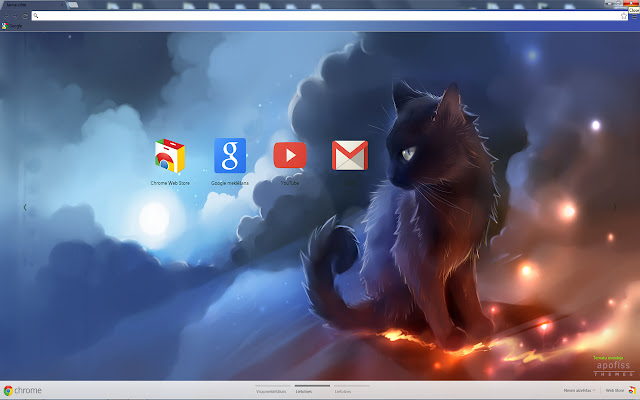Switch to the third apps section at the bottom

point(352,389)
